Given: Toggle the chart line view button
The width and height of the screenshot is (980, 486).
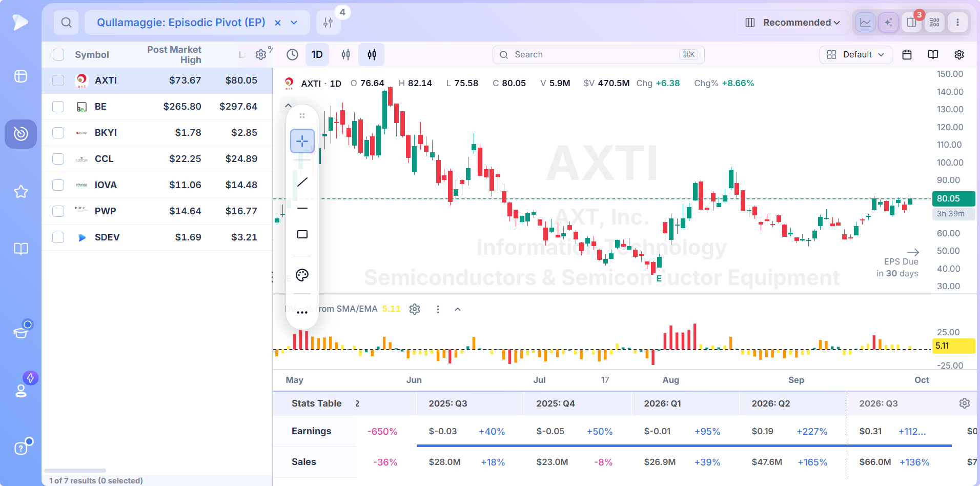Looking at the screenshot, I should [865, 23].
